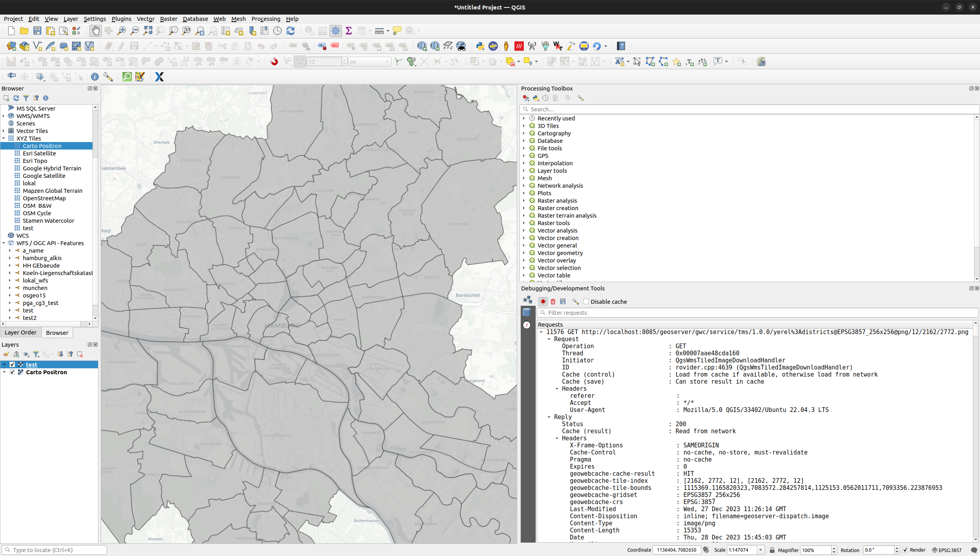980x556 pixels.
Task: Click the Type to locate search box
Action: [54, 550]
